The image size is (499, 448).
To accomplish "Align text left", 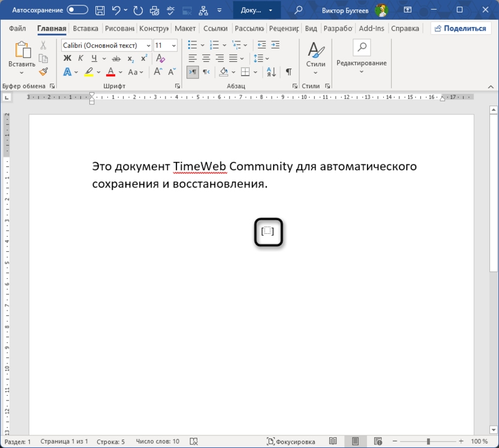I will [x=193, y=58].
